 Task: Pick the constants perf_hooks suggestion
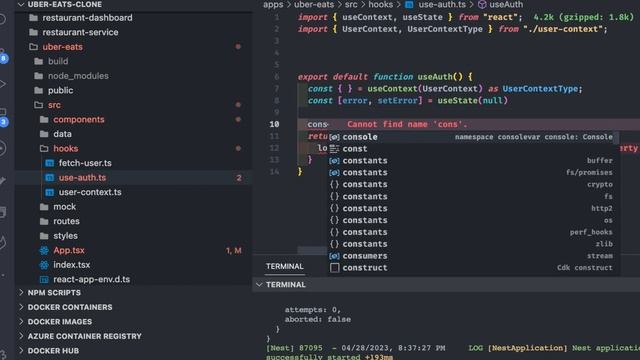473,232
